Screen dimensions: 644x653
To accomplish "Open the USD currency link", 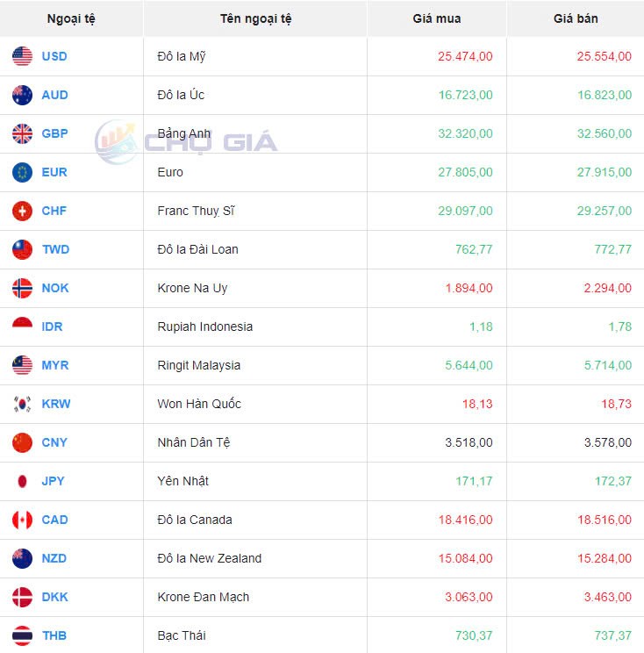I will [54, 56].
